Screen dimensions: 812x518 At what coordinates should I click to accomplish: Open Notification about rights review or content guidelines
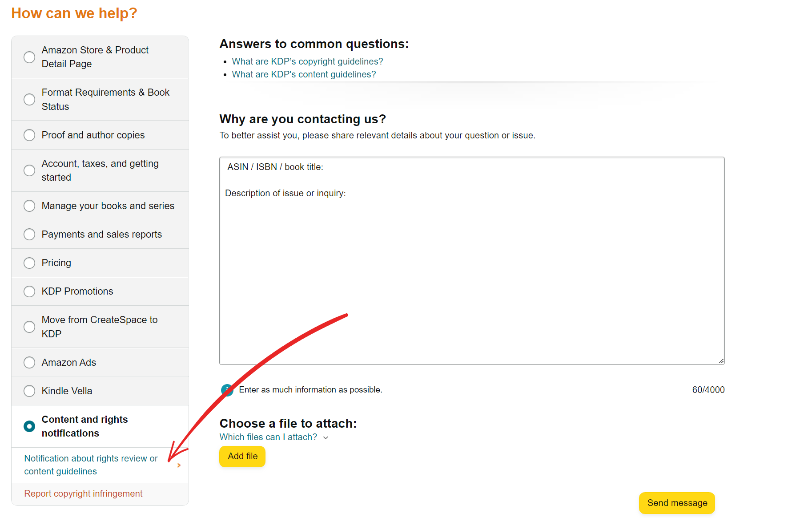click(x=91, y=465)
